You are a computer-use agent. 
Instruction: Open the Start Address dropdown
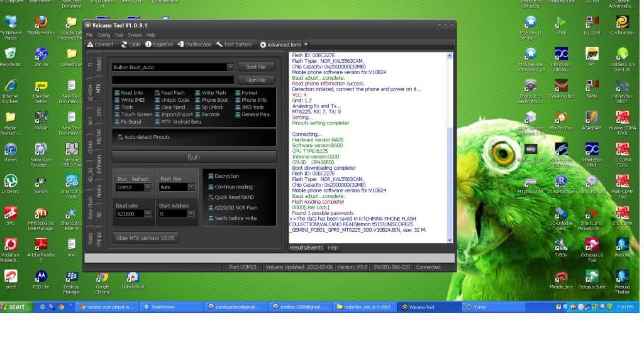(x=190, y=214)
